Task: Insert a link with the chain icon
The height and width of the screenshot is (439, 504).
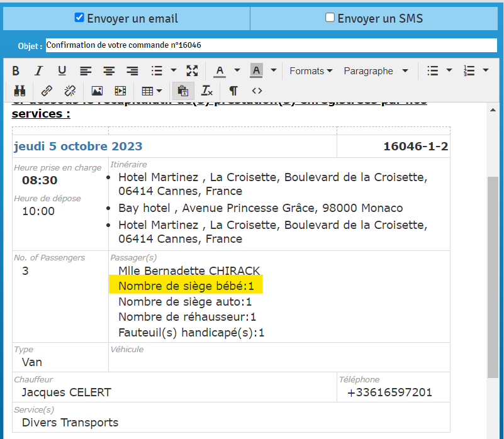Action: (47, 91)
